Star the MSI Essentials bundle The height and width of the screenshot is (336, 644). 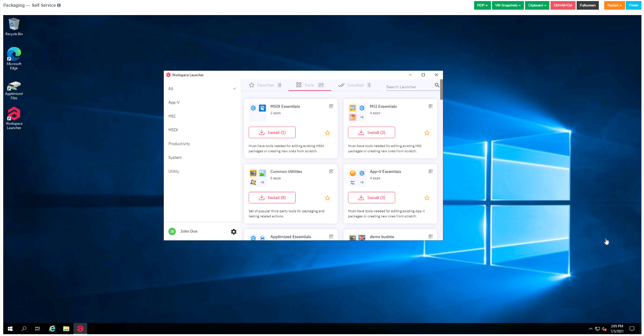pos(427,133)
